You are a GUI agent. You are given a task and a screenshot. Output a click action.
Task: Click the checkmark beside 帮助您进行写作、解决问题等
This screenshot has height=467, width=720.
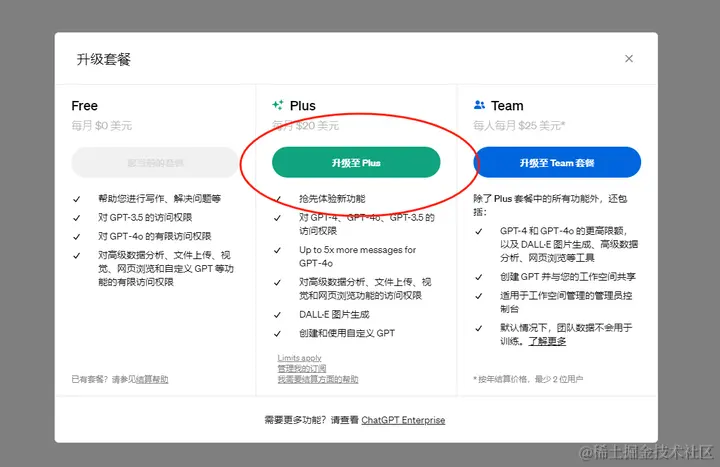coord(77,199)
